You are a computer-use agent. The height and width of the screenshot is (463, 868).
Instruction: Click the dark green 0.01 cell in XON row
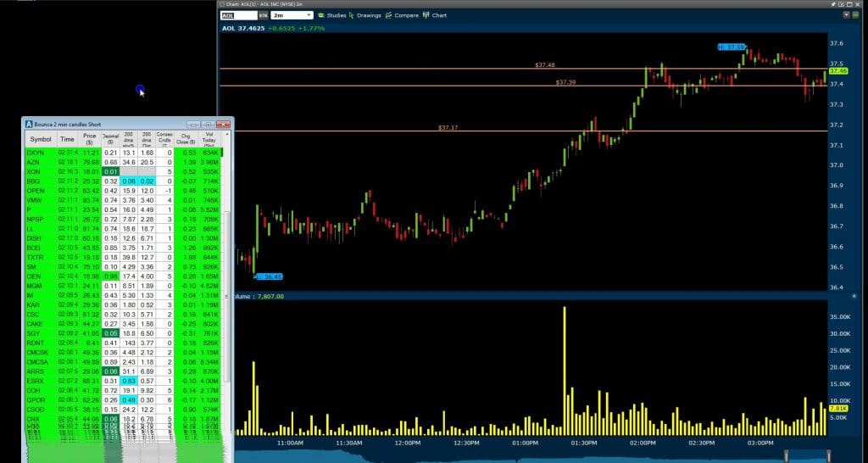coord(111,171)
